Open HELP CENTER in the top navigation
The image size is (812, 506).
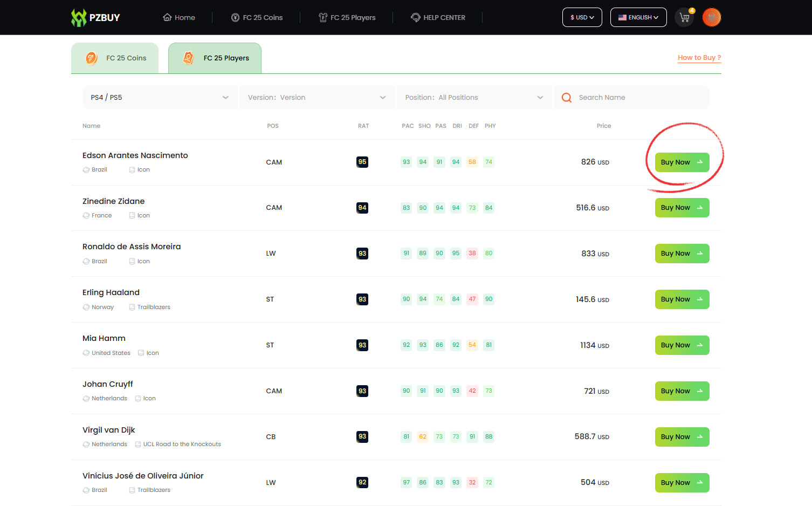pyautogui.click(x=438, y=17)
